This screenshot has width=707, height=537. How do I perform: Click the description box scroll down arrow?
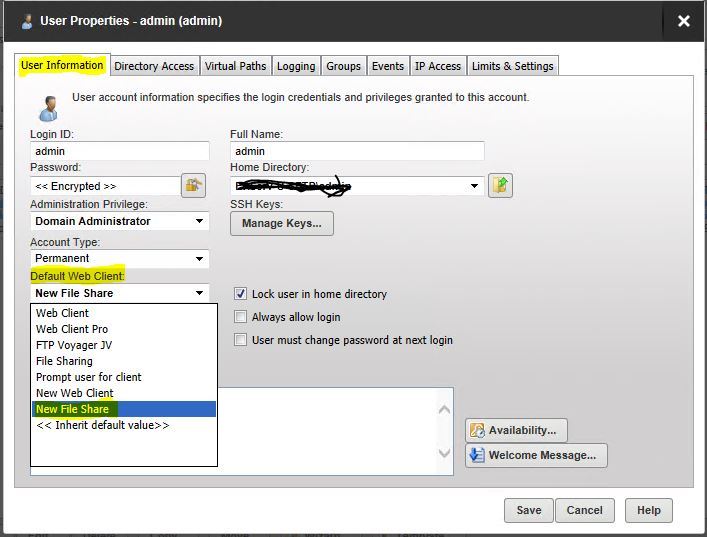coord(444,453)
